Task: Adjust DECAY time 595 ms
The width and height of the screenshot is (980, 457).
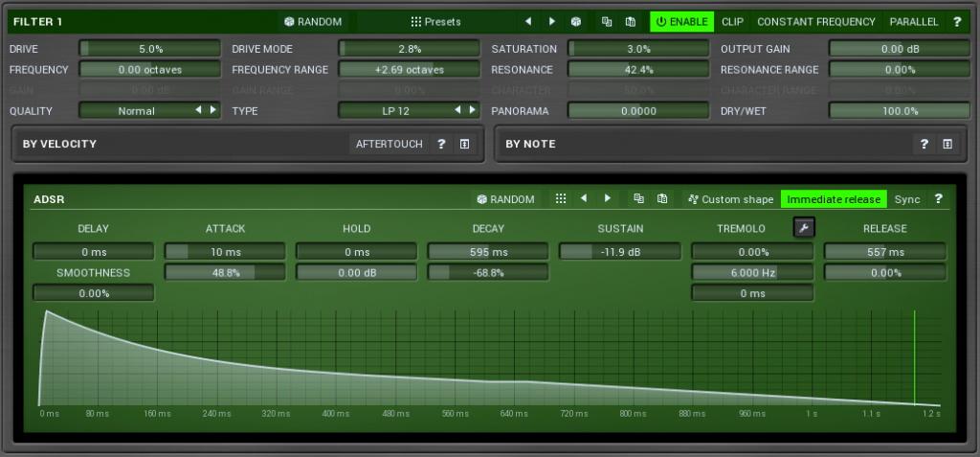Action: tap(488, 252)
